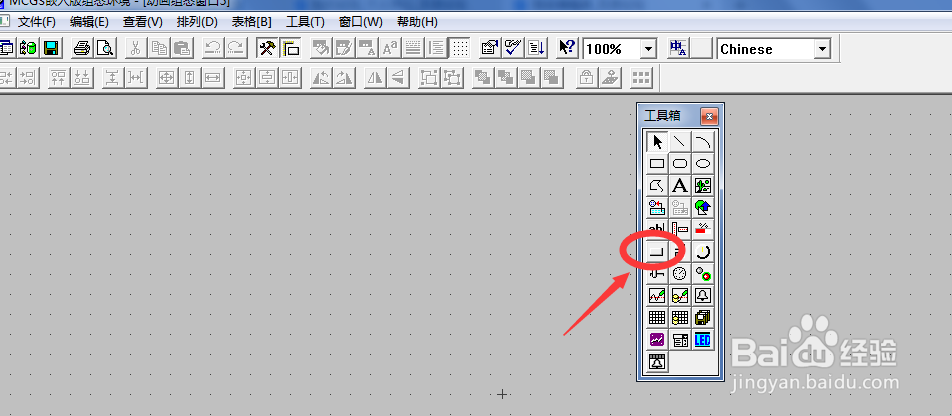
Task: Click the green floppy Save icon
Action: [50, 48]
